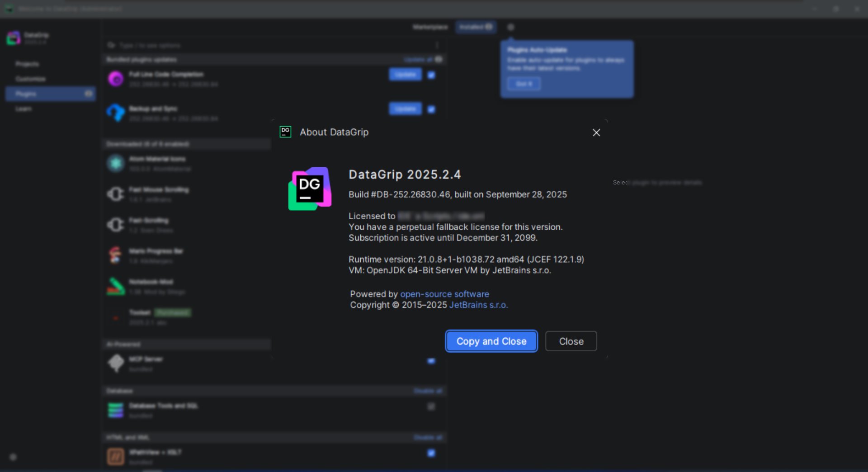The image size is (868, 472).
Task: Click the plugin search input field
Action: tap(271, 45)
